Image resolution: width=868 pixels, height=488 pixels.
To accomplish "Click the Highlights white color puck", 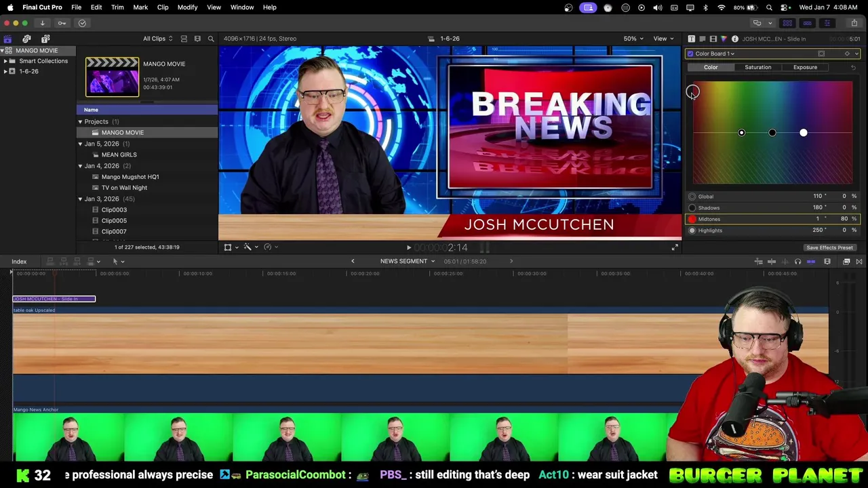I will click(804, 133).
